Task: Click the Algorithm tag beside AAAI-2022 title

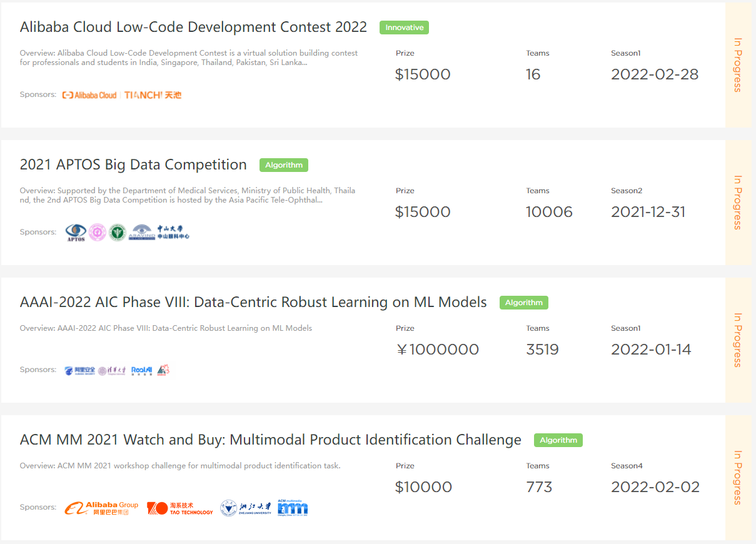Action: (x=523, y=303)
